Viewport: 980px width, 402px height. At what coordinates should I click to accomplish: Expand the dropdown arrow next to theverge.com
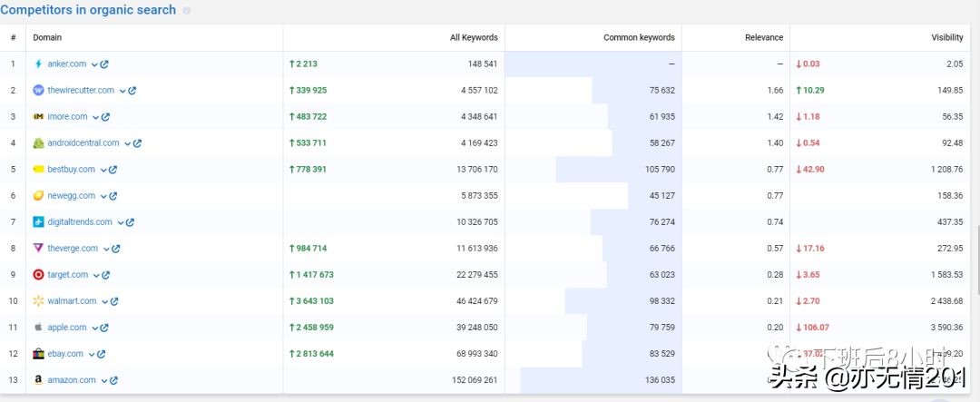click(106, 249)
